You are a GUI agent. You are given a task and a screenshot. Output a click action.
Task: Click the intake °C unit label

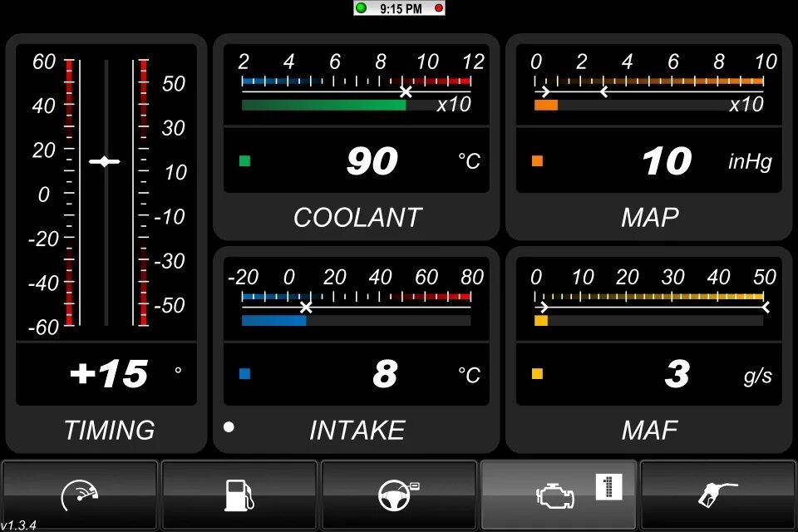pyautogui.click(x=469, y=375)
